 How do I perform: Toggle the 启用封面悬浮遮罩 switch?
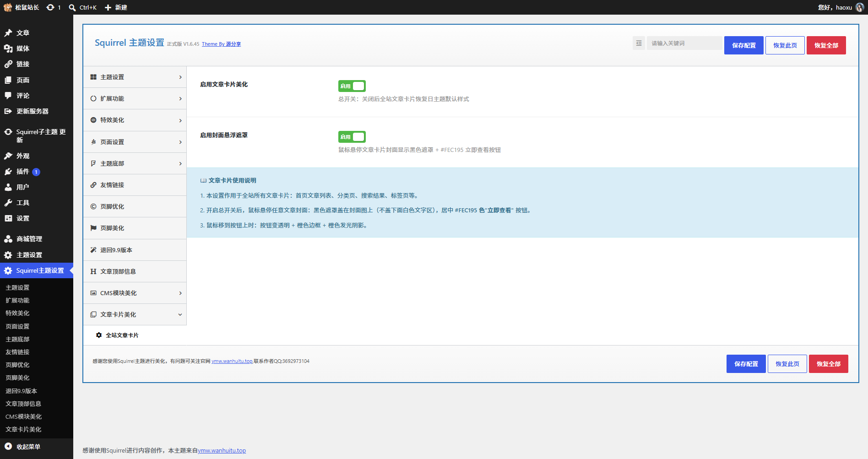coord(352,137)
